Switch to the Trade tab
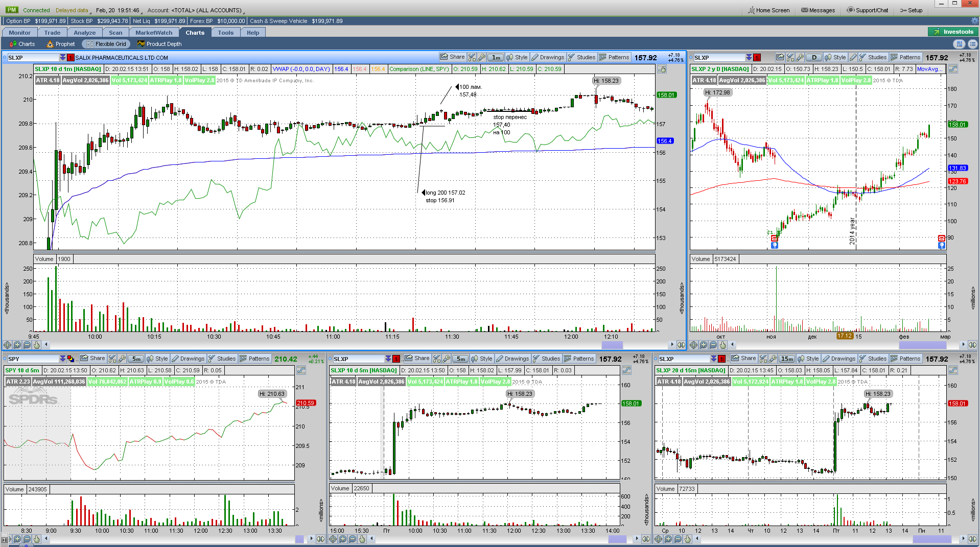Screen dimensions: 980x547 (52, 33)
